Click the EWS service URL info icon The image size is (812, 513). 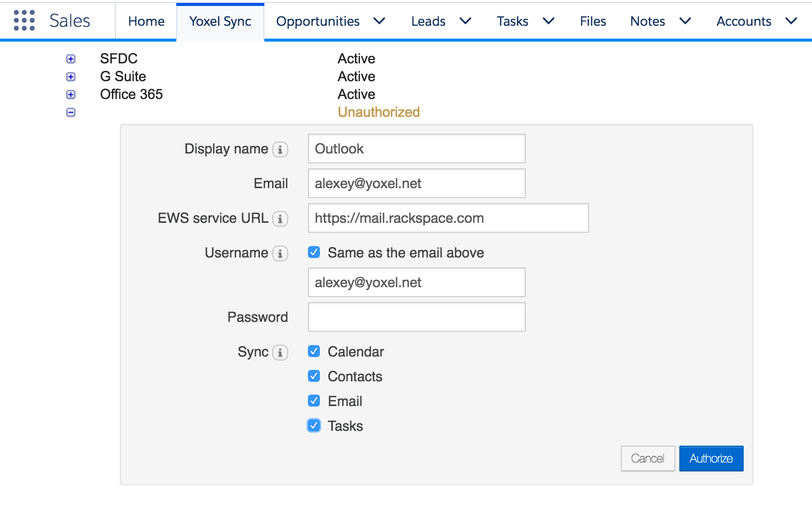[280, 219]
